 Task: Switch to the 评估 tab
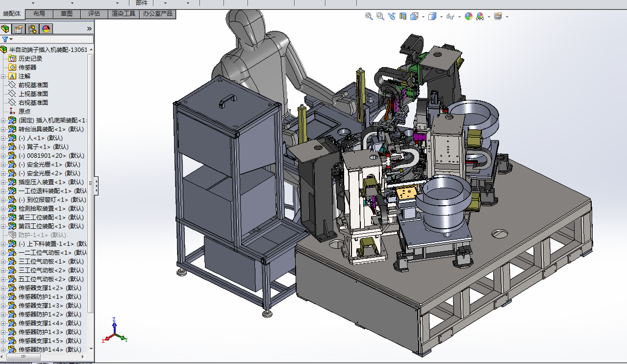[x=94, y=14]
